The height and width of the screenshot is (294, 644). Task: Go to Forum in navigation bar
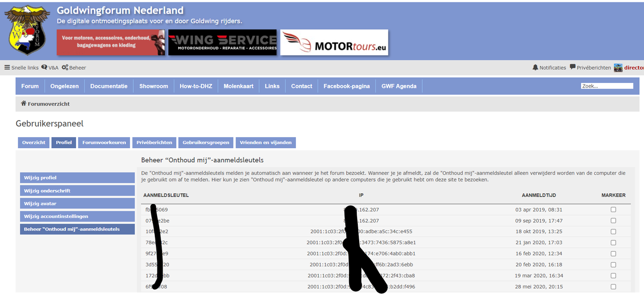click(x=30, y=86)
